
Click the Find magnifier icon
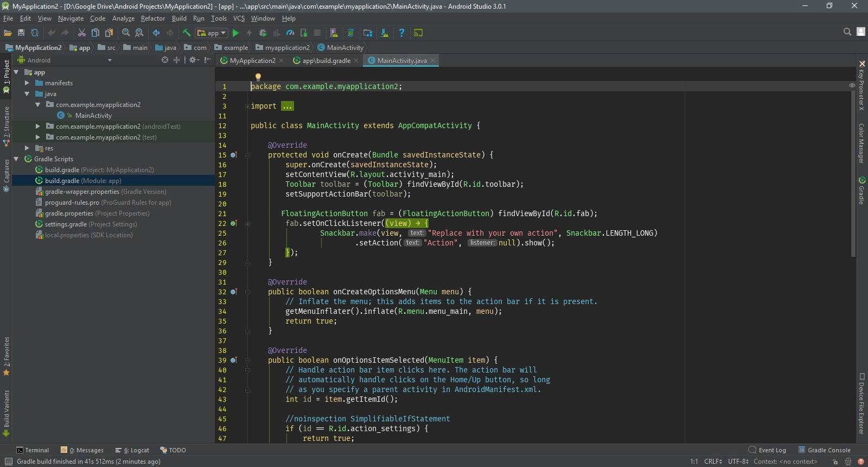click(126, 33)
